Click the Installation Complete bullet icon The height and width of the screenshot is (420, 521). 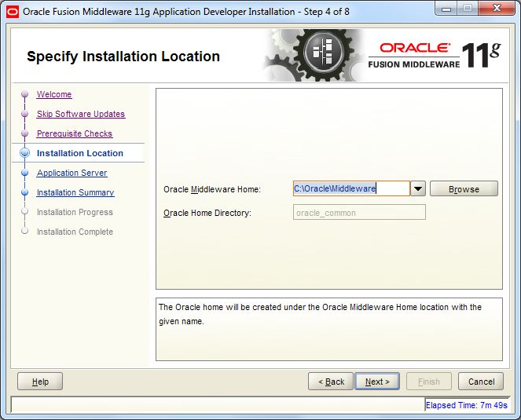click(x=24, y=231)
